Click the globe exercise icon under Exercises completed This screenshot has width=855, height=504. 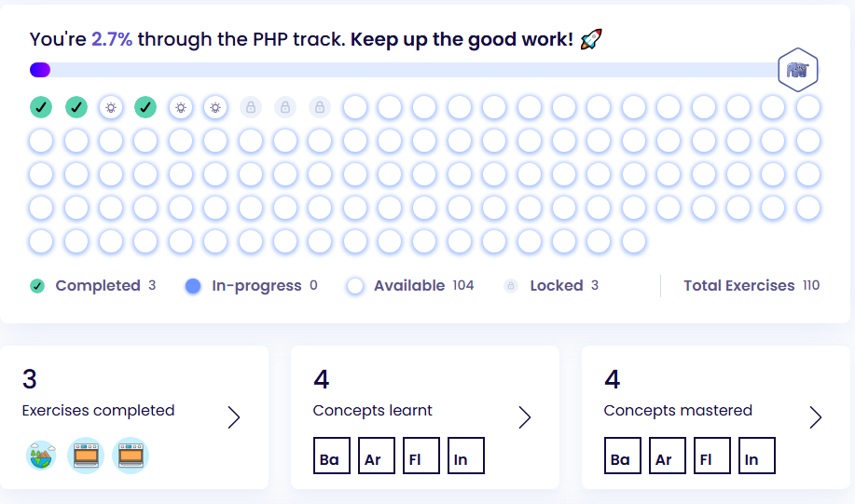(41, 456)
